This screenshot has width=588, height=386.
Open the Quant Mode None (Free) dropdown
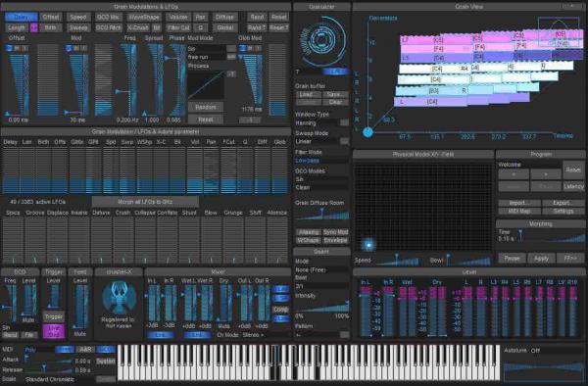point(321,269)
